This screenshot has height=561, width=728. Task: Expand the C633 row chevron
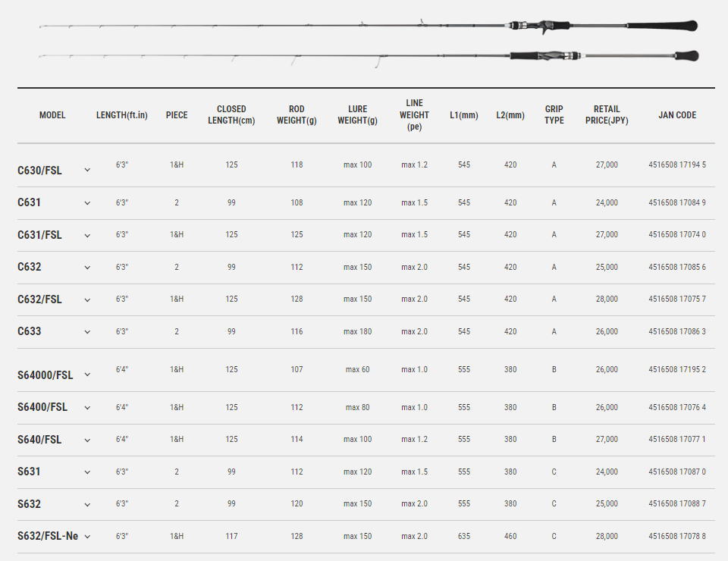[87, 332]
